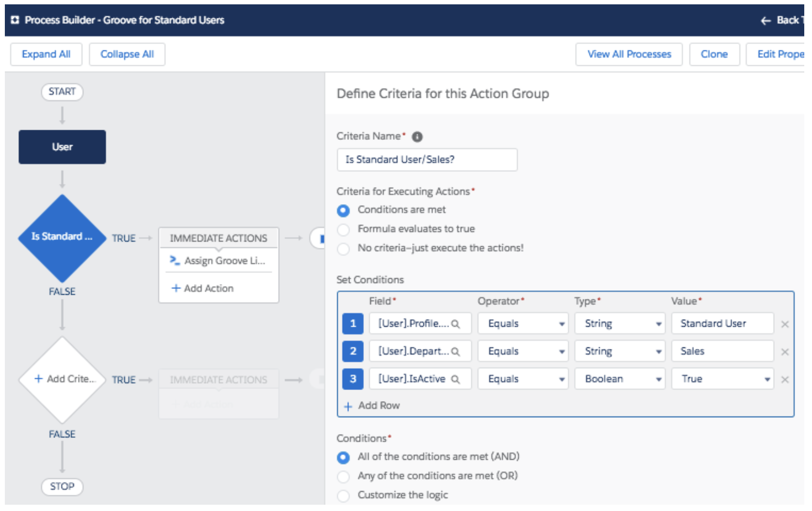Remove condition row 3 with X
Image resolution: width=812 pixels, height=511 pixels.
click(785, 379)
